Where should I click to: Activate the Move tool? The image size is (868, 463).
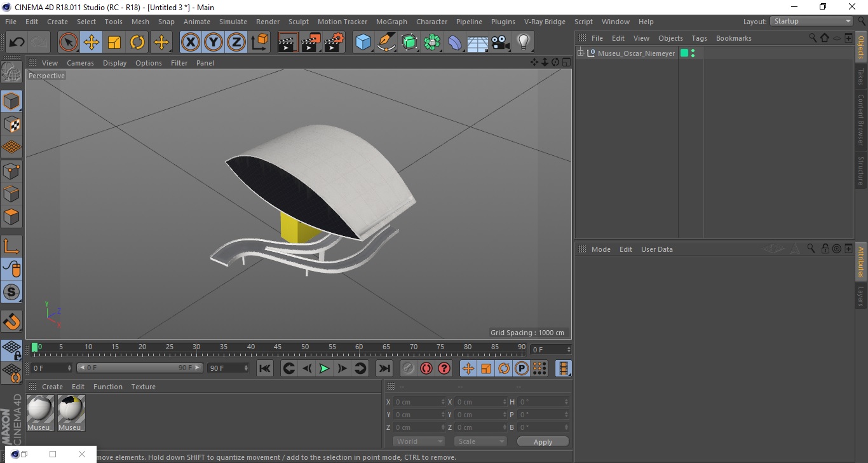tap(92, 43)
